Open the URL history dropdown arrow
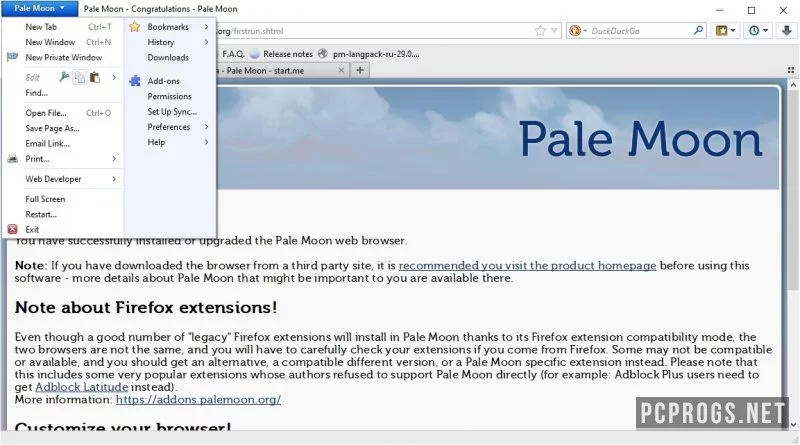 click(554, 31)
